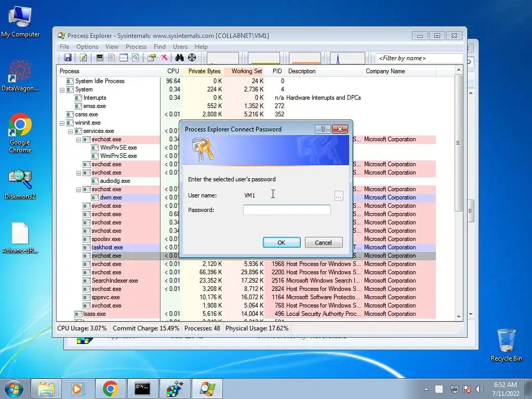Screen dimensions: 532x399
Task: Click the Refresh Now toolbar icon
Action: point(83,58)
